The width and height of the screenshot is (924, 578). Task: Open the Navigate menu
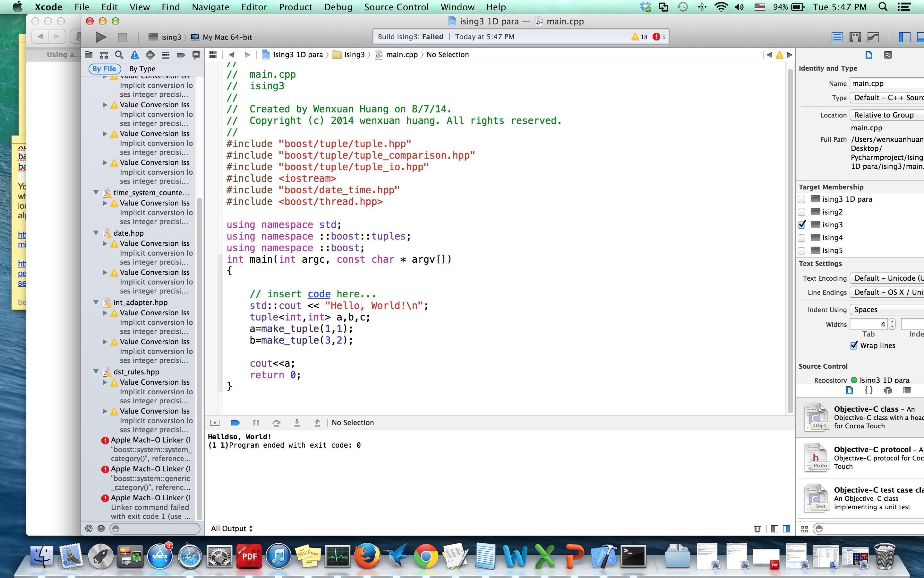(x=210, y=7)
